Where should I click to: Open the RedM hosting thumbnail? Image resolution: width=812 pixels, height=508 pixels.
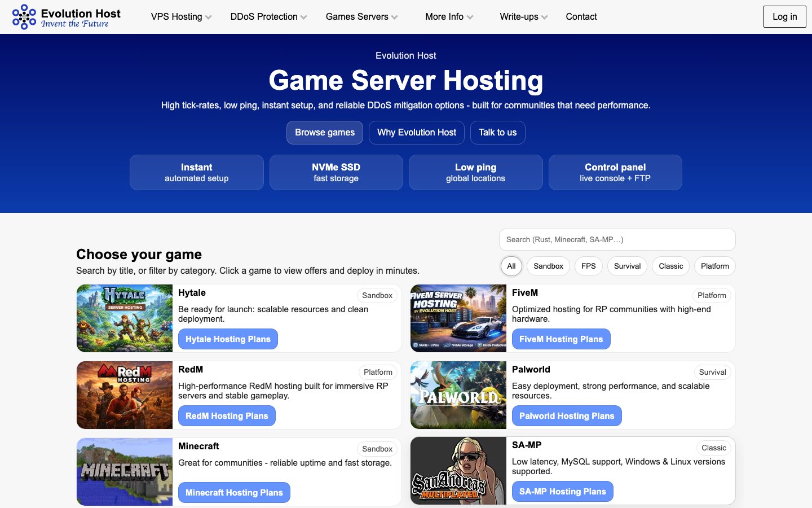(125, 395)
